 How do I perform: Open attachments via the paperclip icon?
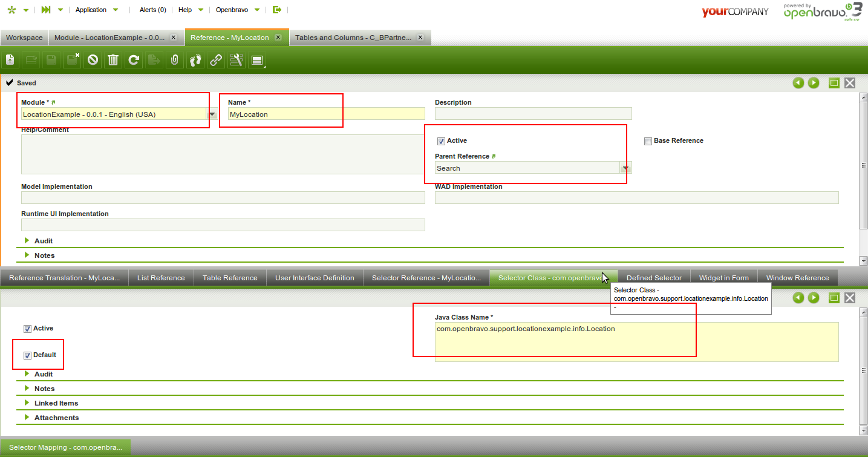174,60
